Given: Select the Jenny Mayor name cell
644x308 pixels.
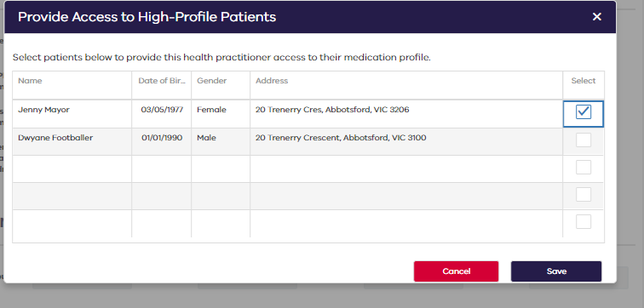Looking at the screenshot, I should (72, 114).
